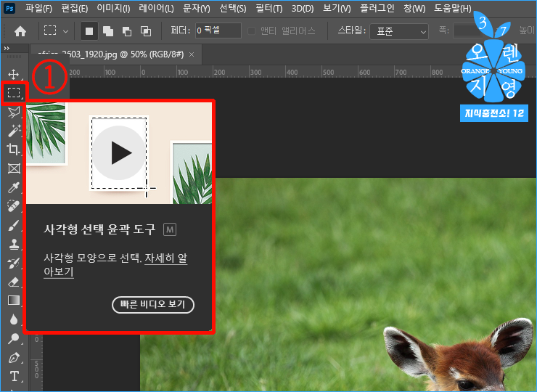Choose Subtract from Selection mode
The height and width of the screenshot is (392, 537).
click(127, 31)
